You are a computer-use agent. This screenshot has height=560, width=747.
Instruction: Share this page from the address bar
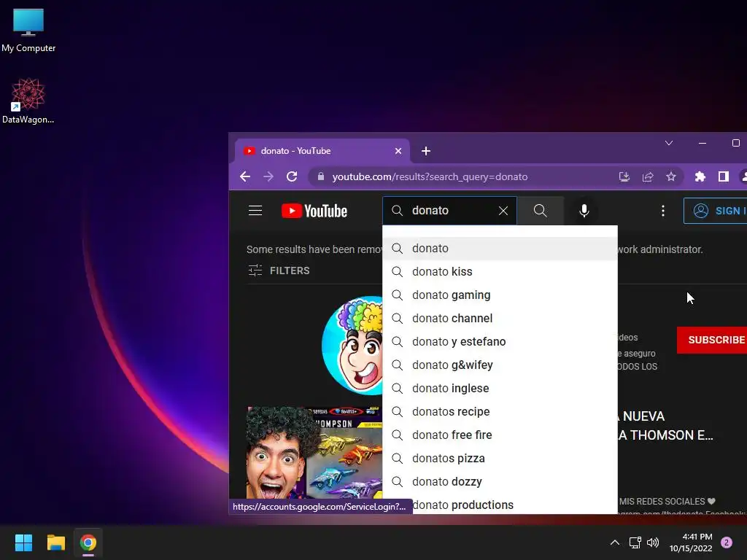[x=648, y=176]
